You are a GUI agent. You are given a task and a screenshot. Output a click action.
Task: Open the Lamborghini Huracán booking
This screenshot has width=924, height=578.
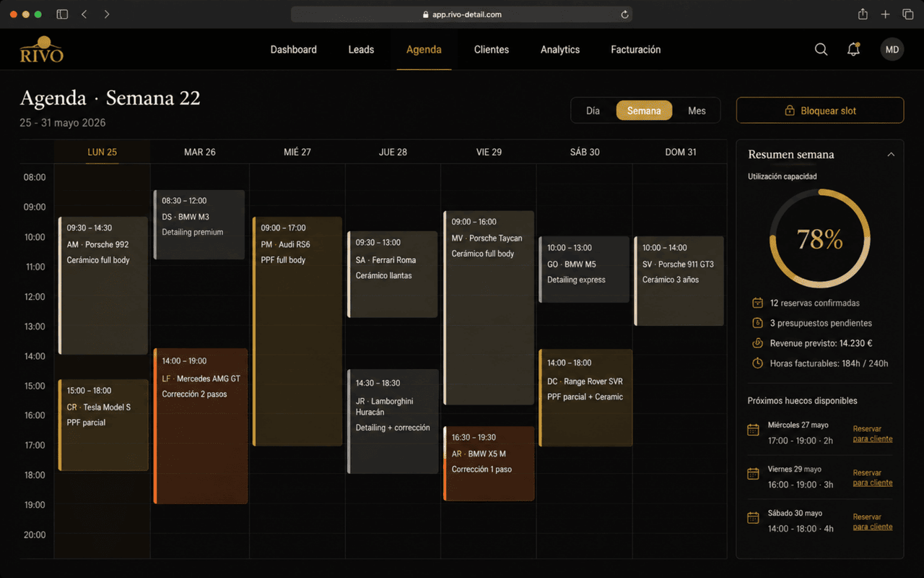[x=393, y=421]
